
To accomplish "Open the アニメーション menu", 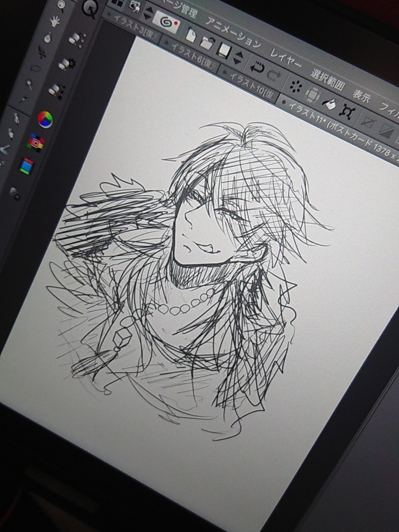I will [233, 32].
